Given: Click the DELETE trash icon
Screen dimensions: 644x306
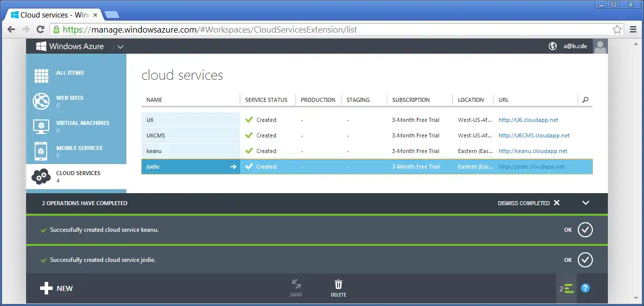Looking at the screenshot, I should tap(339, 284).
